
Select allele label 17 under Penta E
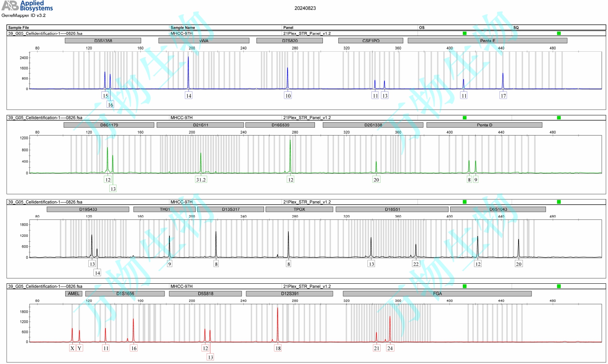click(503, 96)
